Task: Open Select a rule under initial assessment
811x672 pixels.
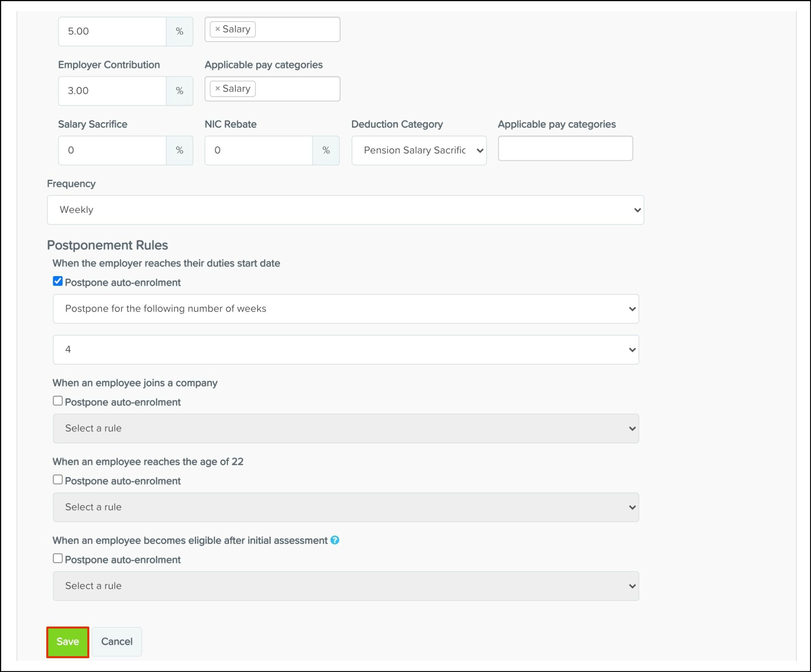Action: click(x=345, y=586)
